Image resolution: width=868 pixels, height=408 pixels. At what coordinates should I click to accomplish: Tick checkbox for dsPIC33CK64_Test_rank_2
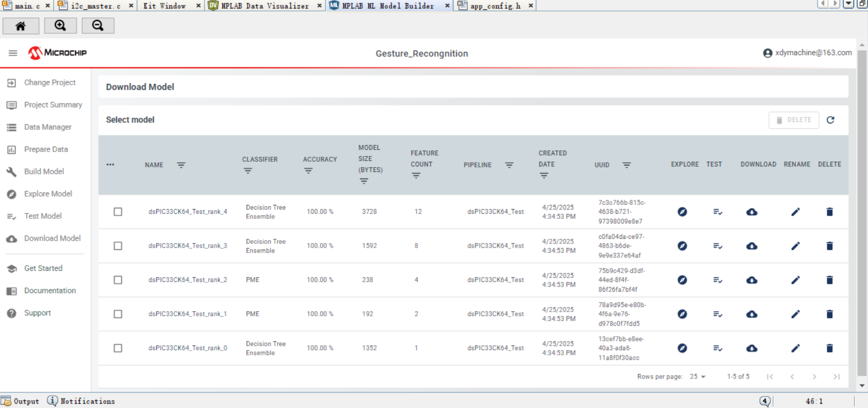click(x=118, y=280)
